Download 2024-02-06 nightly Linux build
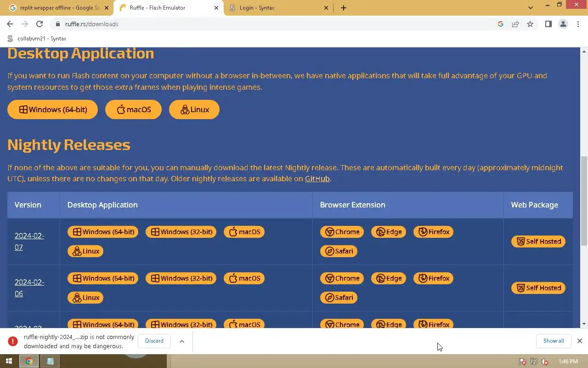The height and width of the screenshot is (368, 588). (x=85, y=298)
